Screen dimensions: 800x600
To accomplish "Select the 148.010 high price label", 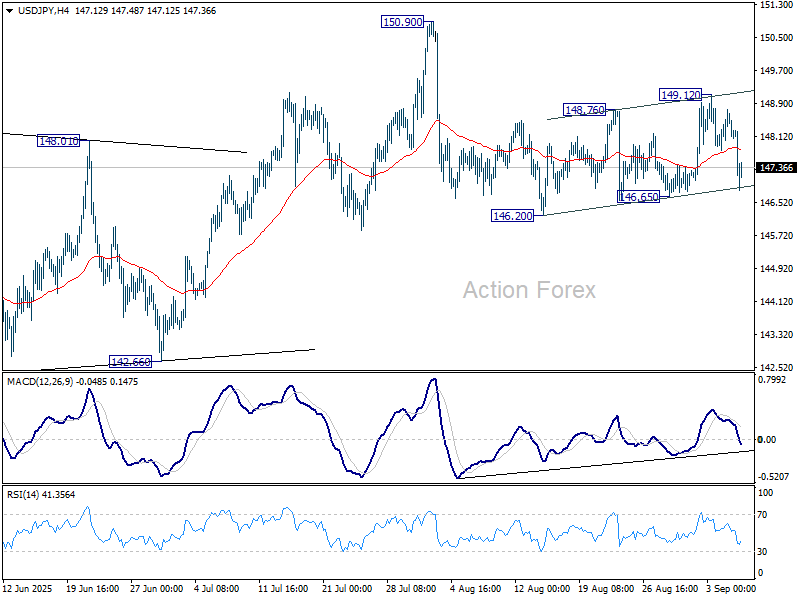I will pyautogui.click(x=58, y=142).
